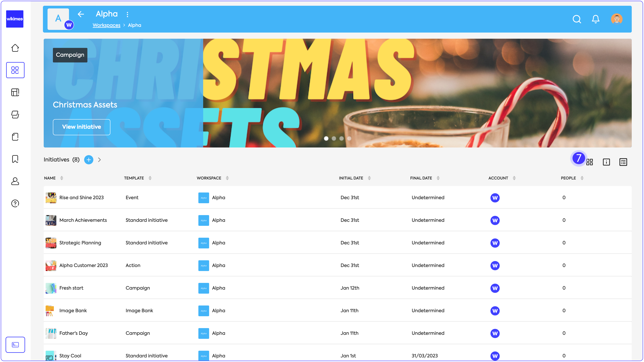The height and width of the screenshot is (362, 644).
Task: Open the search magnifier icon
Action: point(577,19)
